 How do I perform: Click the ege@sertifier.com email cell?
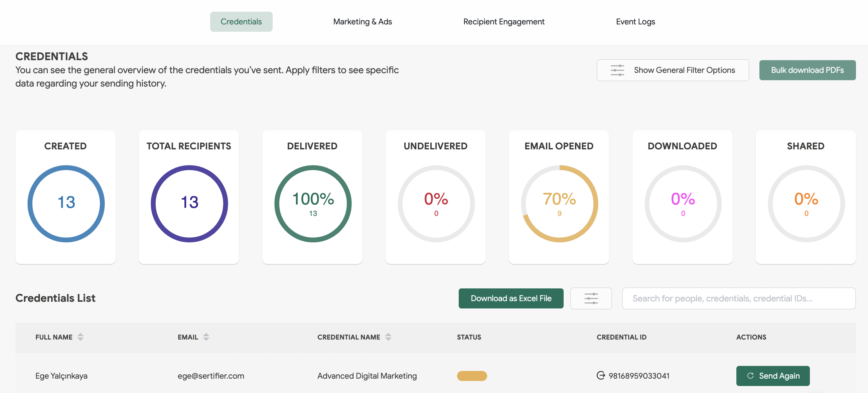[210, 376]
